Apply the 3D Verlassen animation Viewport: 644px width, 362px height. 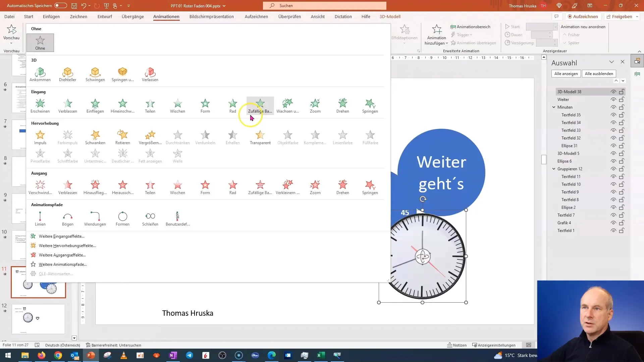pyautogui.click(x=150, y=74)
